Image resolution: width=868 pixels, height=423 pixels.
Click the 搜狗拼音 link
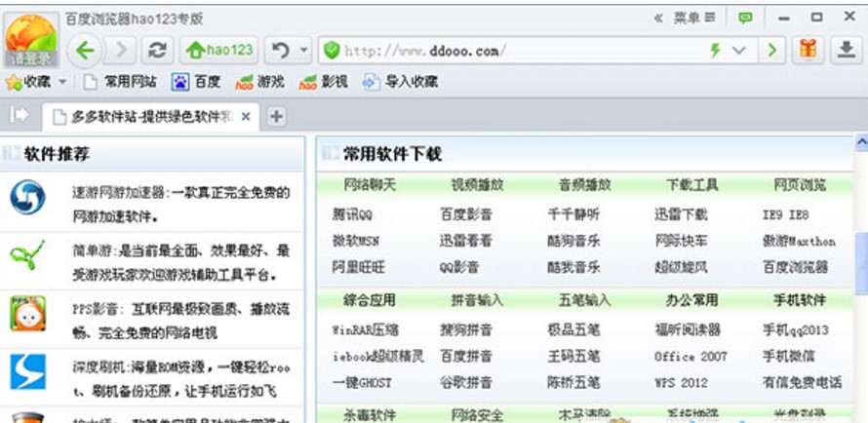(466, 330)
